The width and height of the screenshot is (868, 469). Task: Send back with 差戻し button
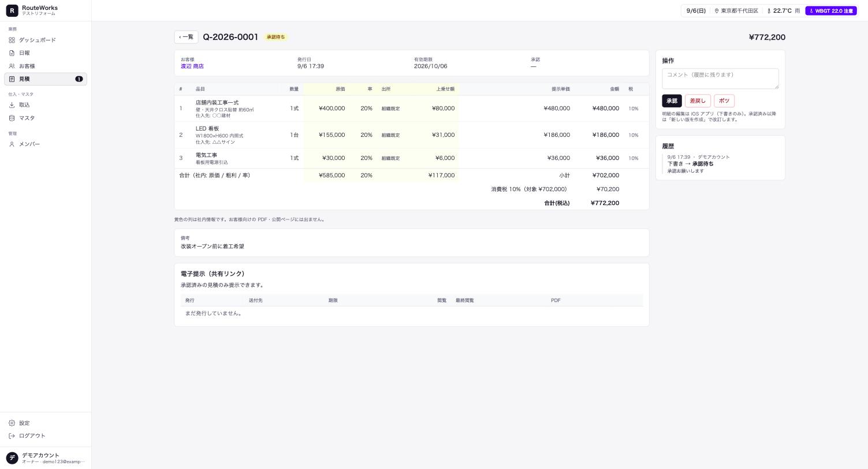coord(698,101)
